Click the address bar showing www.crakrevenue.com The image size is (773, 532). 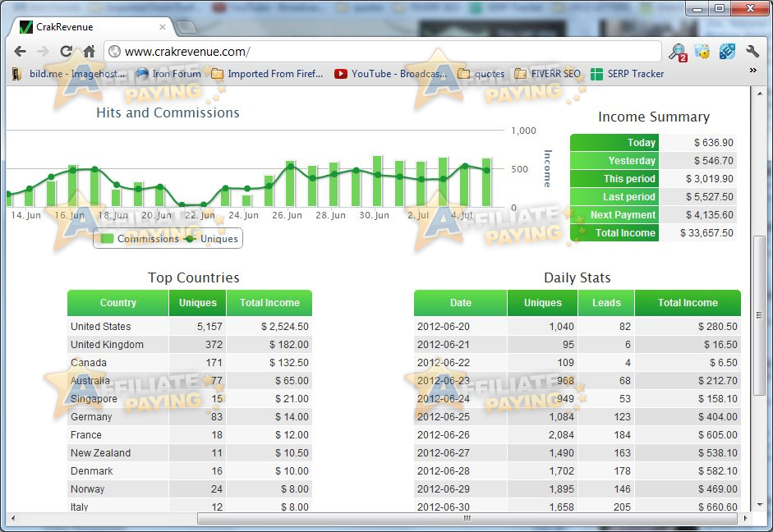[386, 52]
